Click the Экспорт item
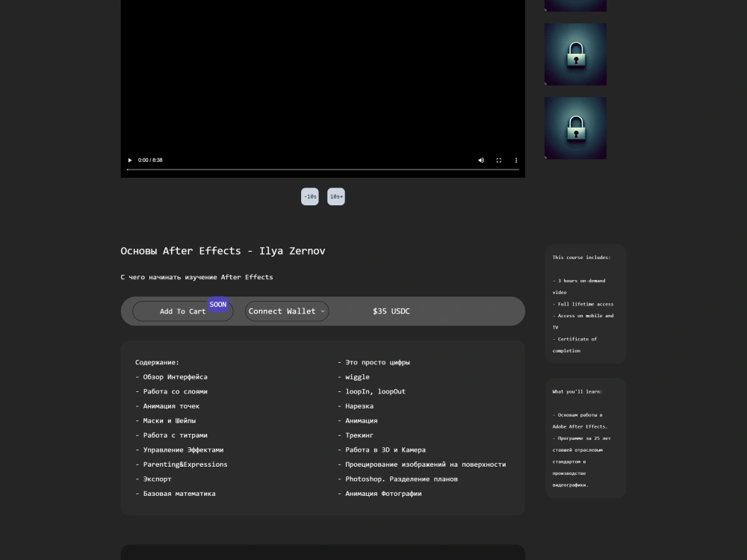Image resolution: width=747 pixels, height=560 pixels. 153,479
